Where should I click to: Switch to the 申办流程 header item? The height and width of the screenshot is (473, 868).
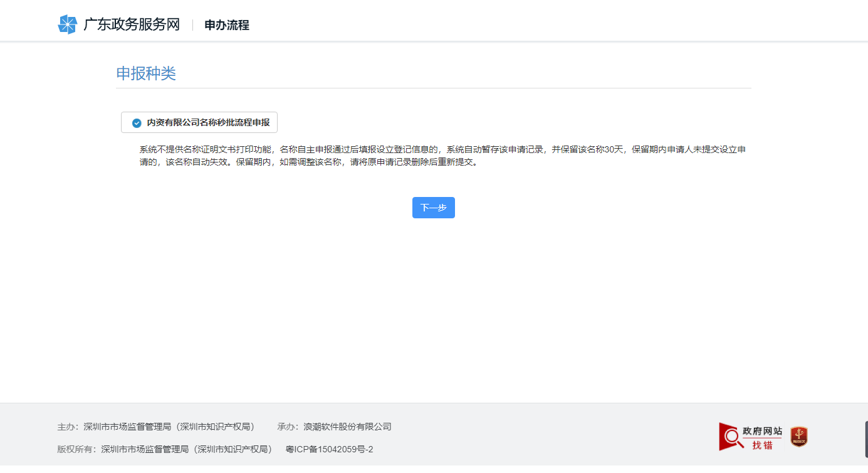226,25
